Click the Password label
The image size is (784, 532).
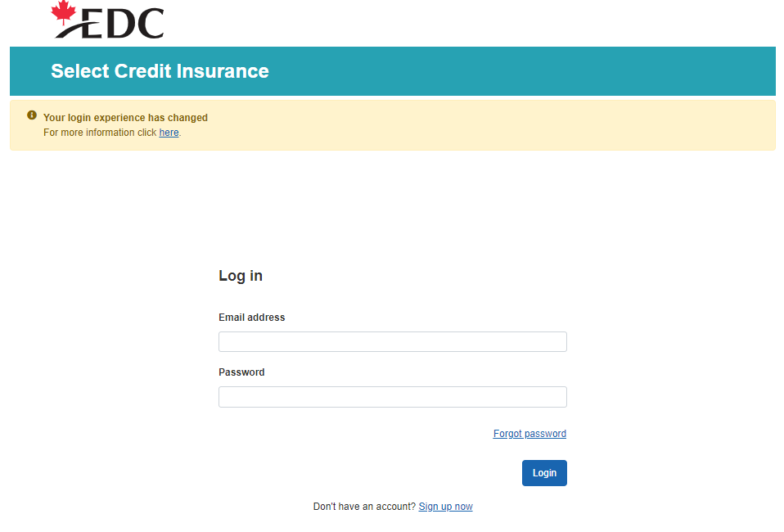[x=241, y=372]
